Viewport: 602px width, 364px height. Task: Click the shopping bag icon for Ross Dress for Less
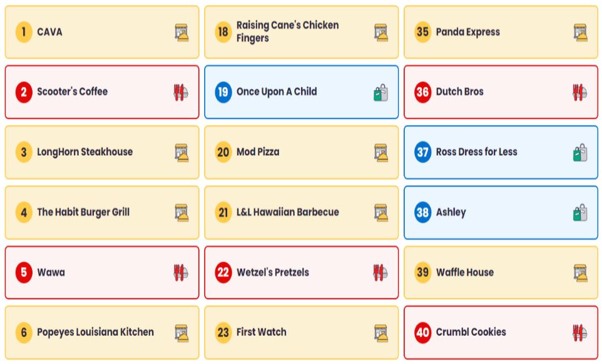click(x=580, y=153)
